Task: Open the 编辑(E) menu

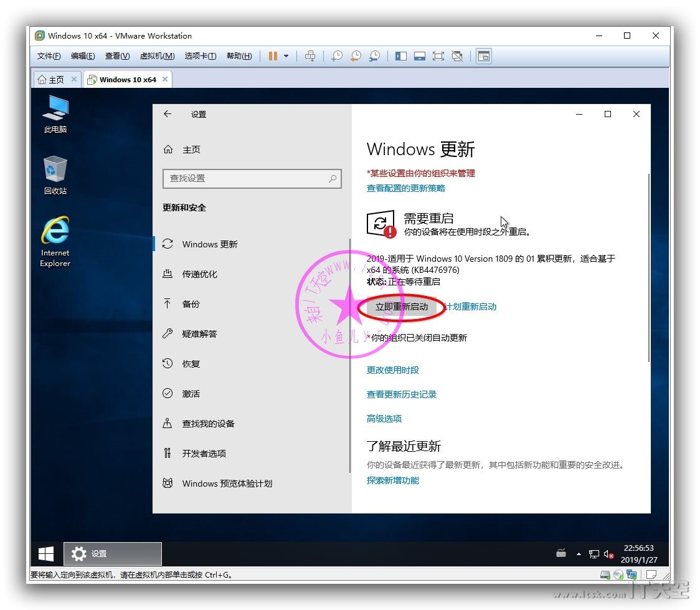Action: [83, 56]
